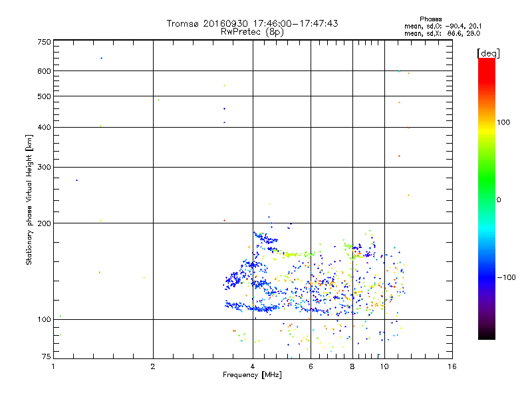Screen dimensions: 532x399
Task: Click the y-axis label '600'
Action: pos(44,71)
